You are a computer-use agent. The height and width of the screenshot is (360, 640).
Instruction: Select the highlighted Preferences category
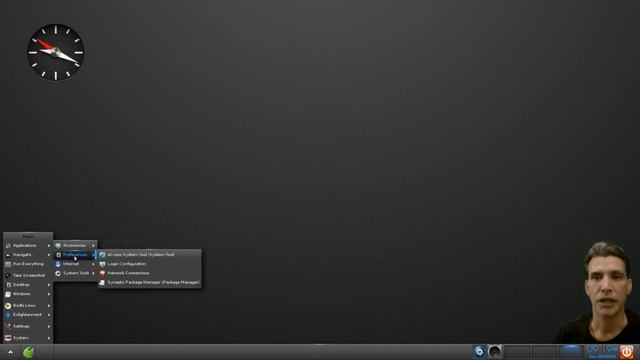coord(76,255)
